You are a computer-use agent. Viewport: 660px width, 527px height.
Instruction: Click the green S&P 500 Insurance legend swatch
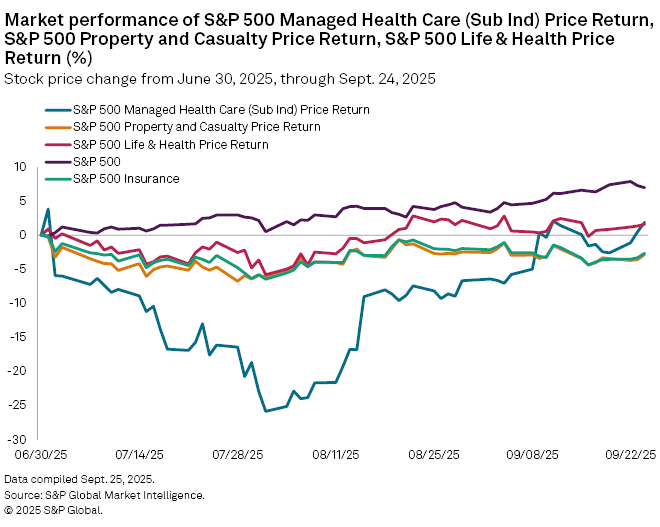coord(57,178)
